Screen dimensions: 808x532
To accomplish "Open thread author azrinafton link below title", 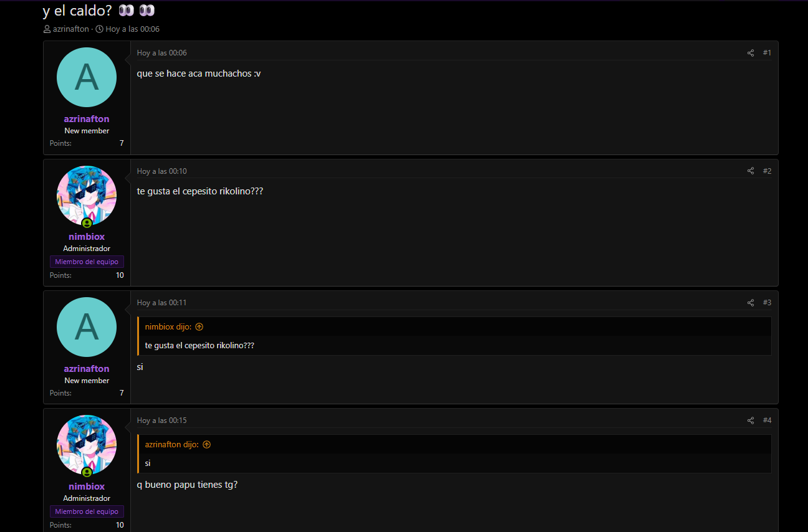I will click(71, 29).
